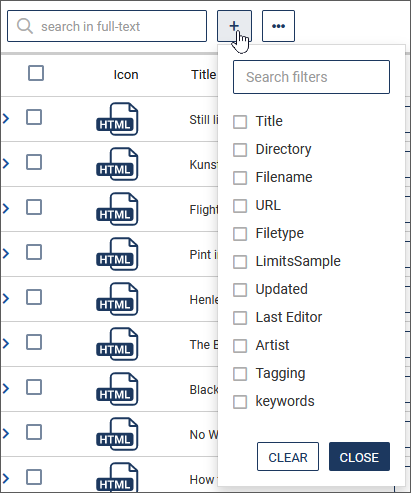Focus the Search filters input field
Image resolution: width=411 pixels, height=493 pixels.
point(311,77)
